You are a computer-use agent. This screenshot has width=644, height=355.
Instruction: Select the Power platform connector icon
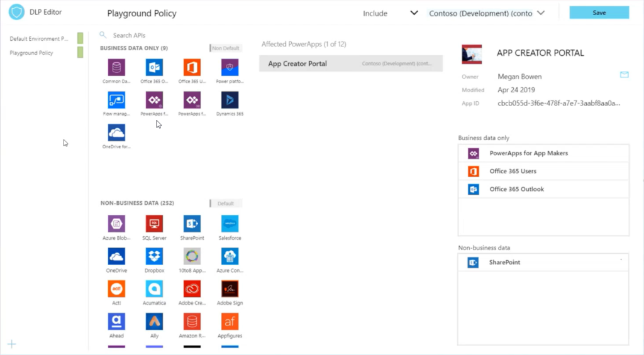tap(230, 67)
